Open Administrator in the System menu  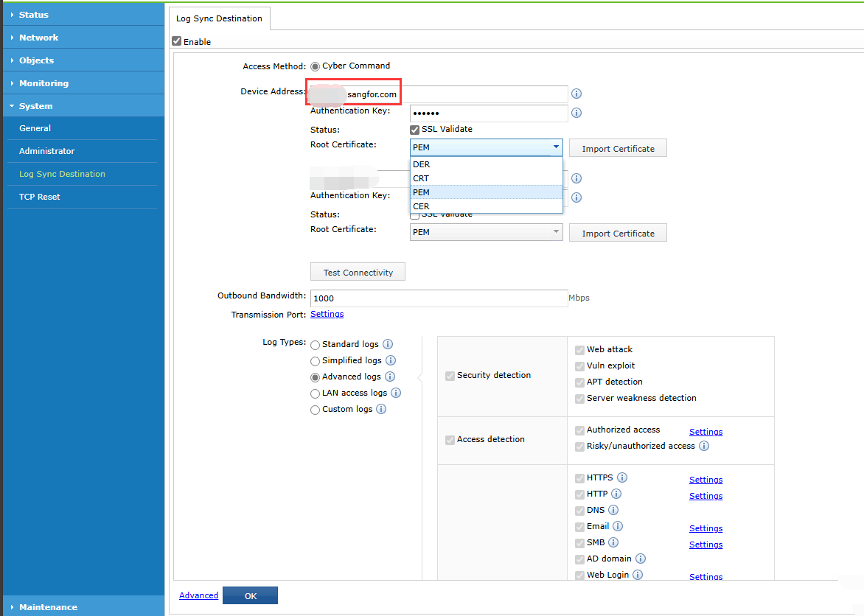tap(47, 151)
